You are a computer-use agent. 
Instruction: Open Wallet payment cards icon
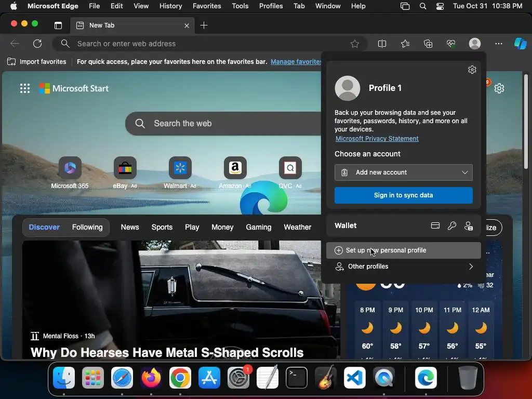[x=435, y=225]
